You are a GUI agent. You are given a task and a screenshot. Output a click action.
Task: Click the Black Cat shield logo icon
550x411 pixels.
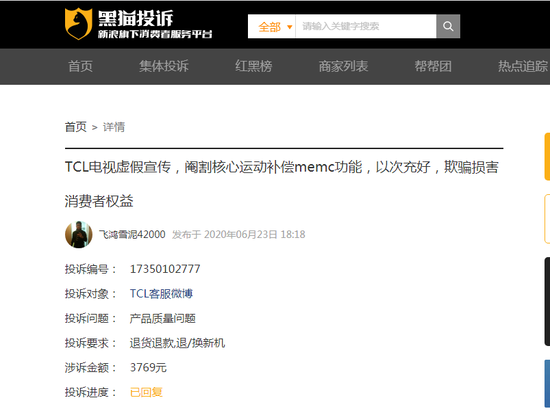(79, 24)
